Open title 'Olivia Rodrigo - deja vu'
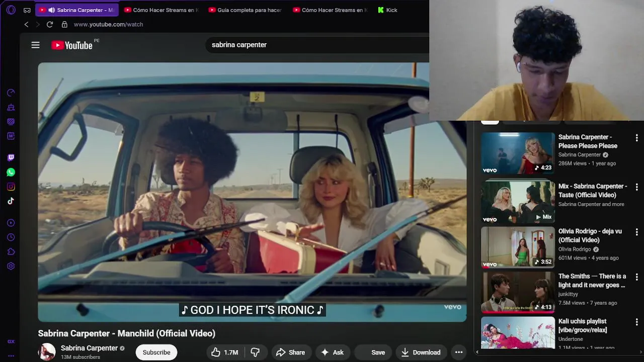The width and height of the screenshot is (644, 362). 590,236
